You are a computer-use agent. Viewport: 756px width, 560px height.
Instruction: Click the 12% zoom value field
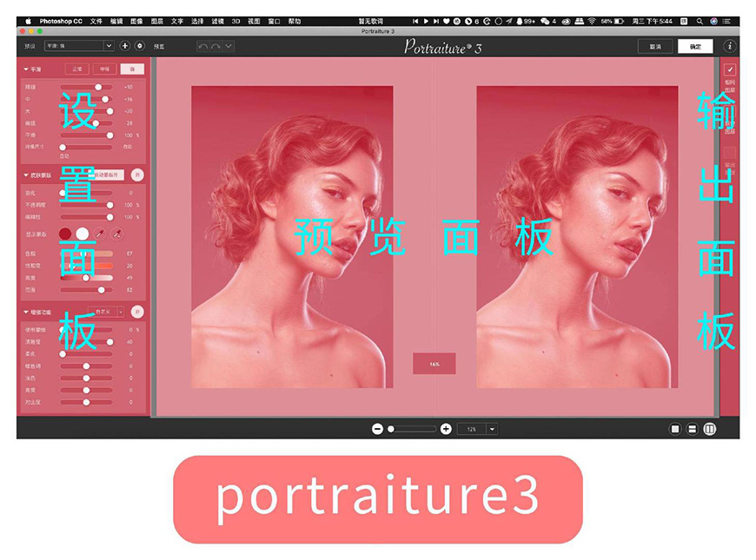coord(472,429)
